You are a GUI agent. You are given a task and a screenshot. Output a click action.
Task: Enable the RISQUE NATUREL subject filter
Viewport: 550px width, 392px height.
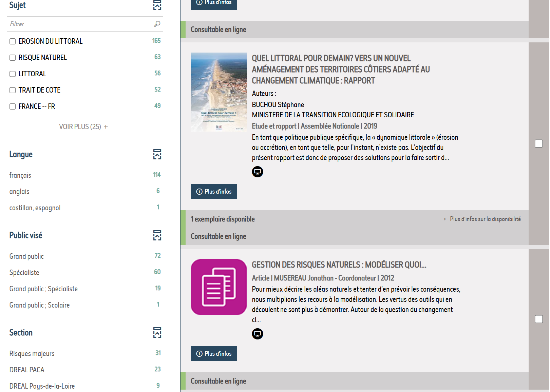13,58
